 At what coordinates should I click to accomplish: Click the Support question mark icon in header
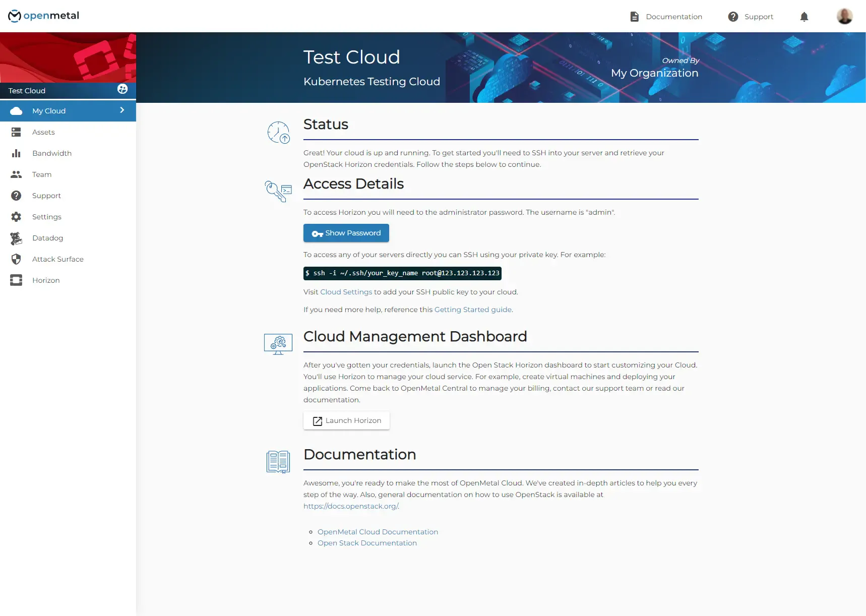(x=733, y=17)
